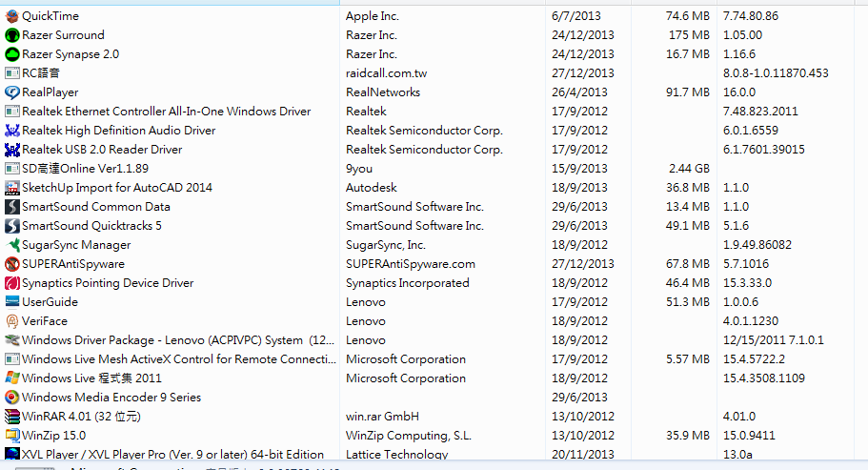The image size is (868, 470).
Task: Click size value 175 MB
Action: click(x=689, y=35)
